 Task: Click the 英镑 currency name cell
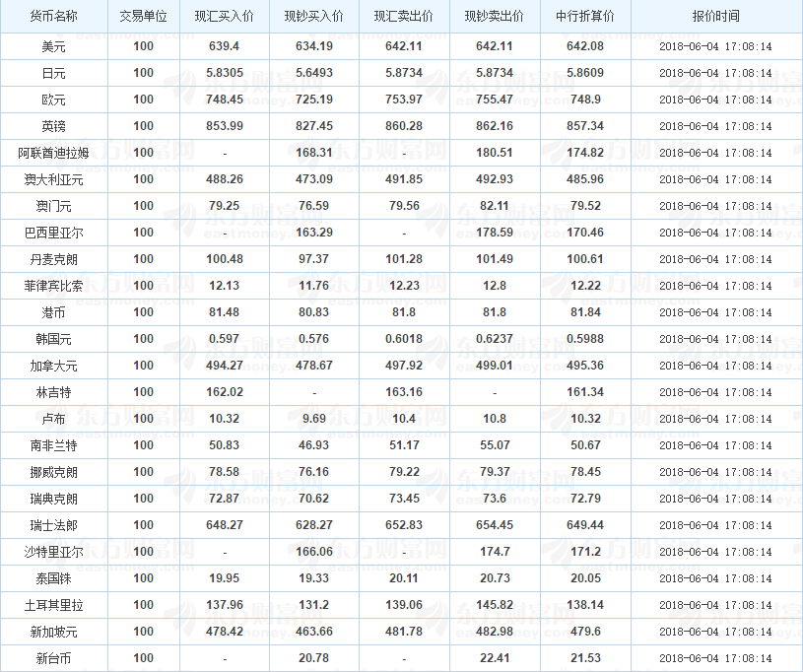coord(54,126)
